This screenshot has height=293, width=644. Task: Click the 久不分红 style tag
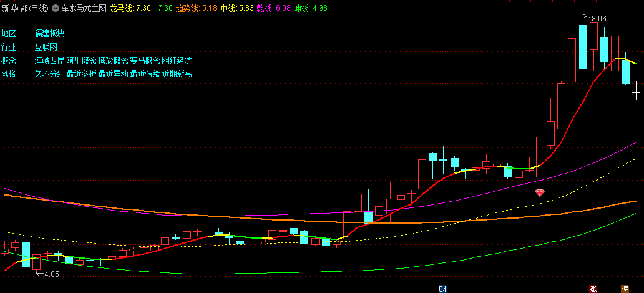[x=49, y=74]
